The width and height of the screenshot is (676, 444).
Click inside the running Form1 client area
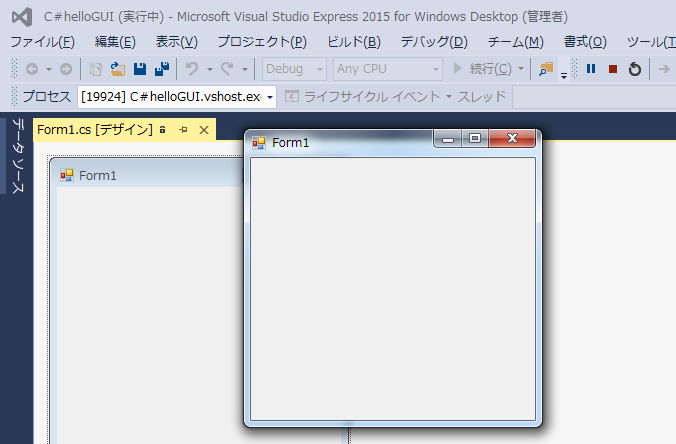point(393,289)
